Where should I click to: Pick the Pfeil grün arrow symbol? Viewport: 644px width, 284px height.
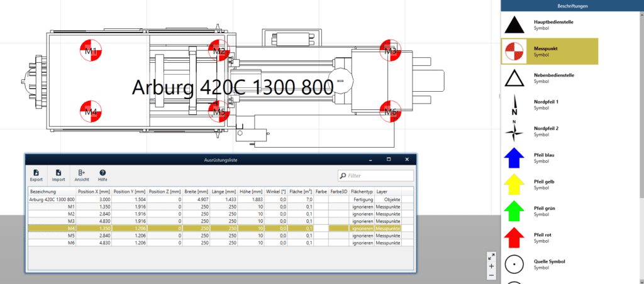coord(514,211)
